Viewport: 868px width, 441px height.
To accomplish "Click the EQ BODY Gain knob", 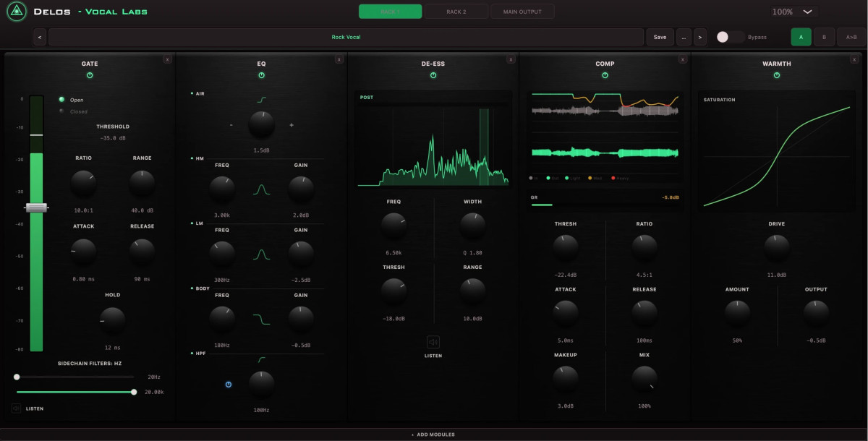I will [301, 320].
